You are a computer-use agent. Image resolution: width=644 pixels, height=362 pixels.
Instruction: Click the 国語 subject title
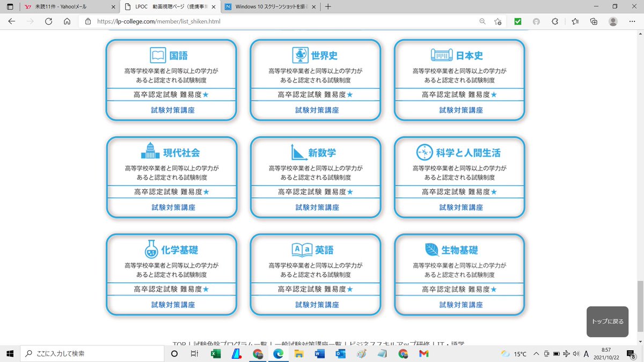coord(179,56)
